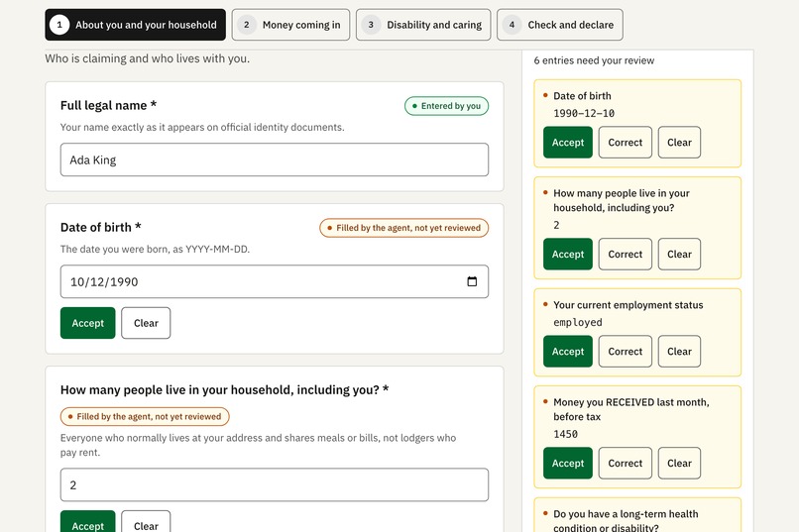Click the 'employed' review value
This screenshot has width=799, height=532.
(x=578, y=322)
